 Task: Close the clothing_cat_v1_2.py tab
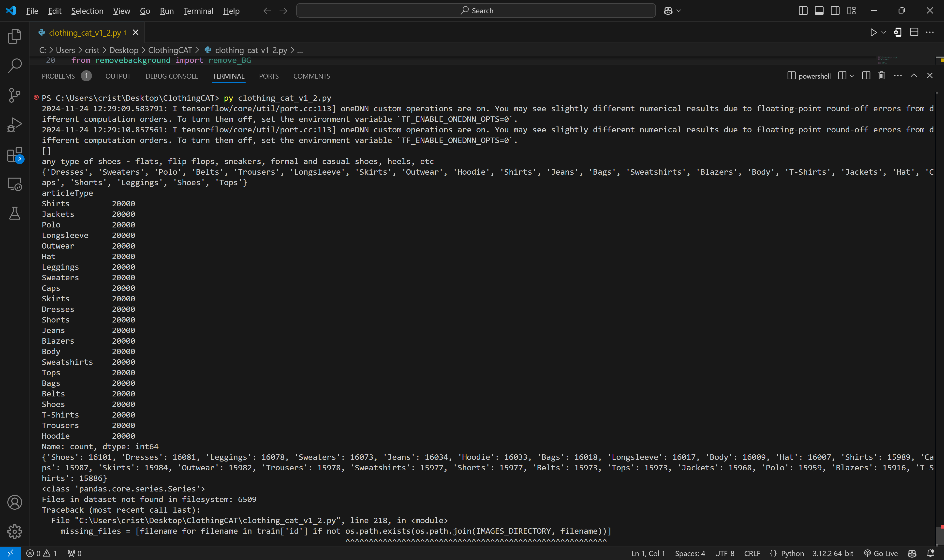click(x=135, y=32)
